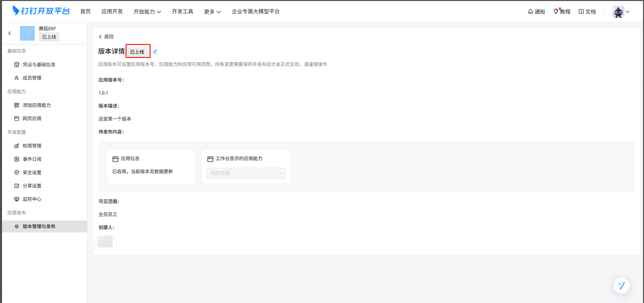This screenshot has height=303, width=644.
Task: Expand the 更多 menu
Action: point(212,11)
